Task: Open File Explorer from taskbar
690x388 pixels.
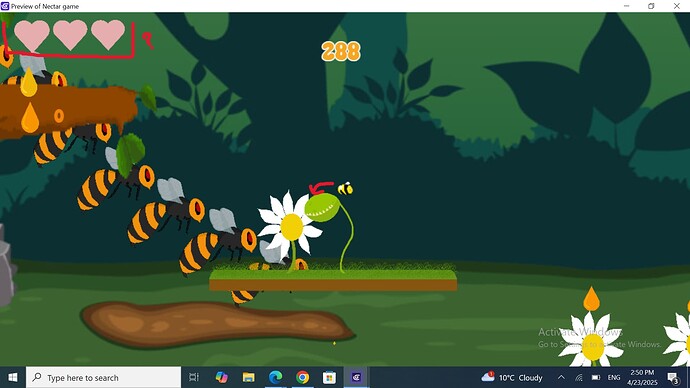Action: tap(249, 377)
